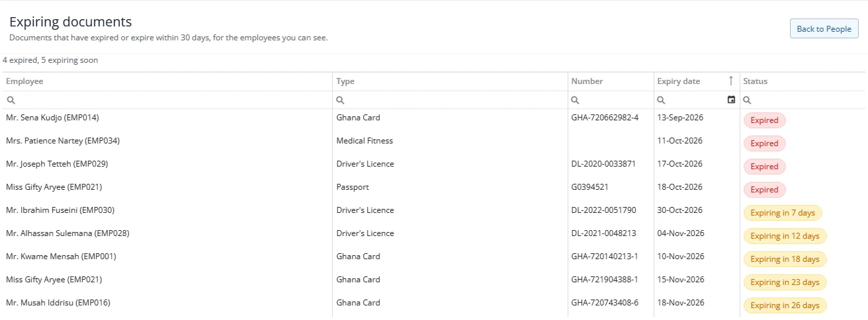
Task: Sort by the Employee column header
Action: pyautogui.click(x=167, y=81)
